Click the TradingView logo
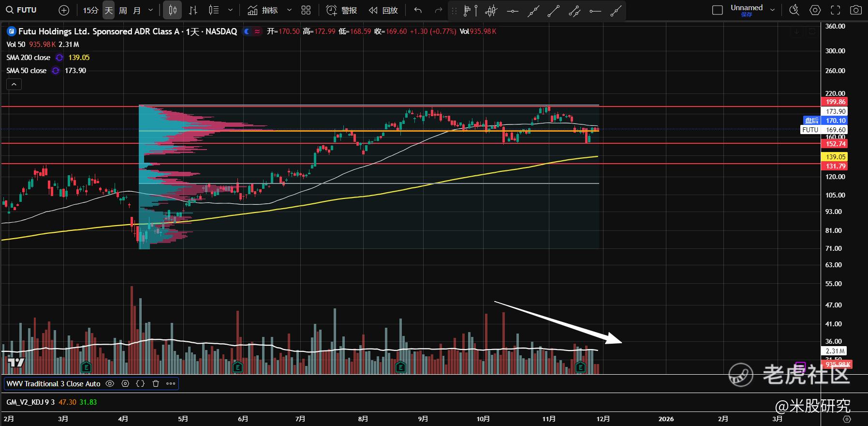The image size is (868, 426). tap(15, 363)
